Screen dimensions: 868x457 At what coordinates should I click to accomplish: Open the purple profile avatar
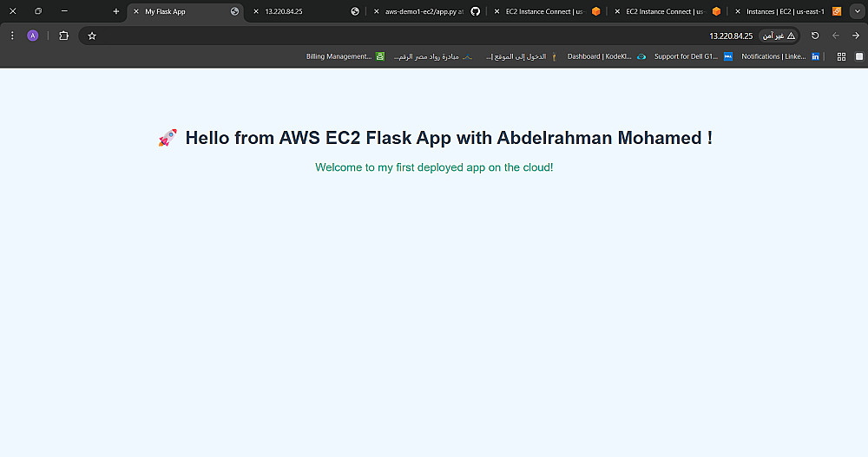coord(33,36)
